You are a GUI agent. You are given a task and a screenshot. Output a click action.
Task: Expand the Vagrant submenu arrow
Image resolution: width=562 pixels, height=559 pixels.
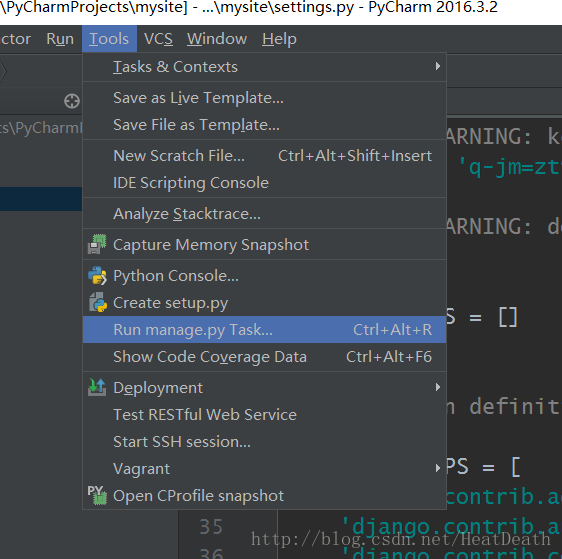click(437, 468)
